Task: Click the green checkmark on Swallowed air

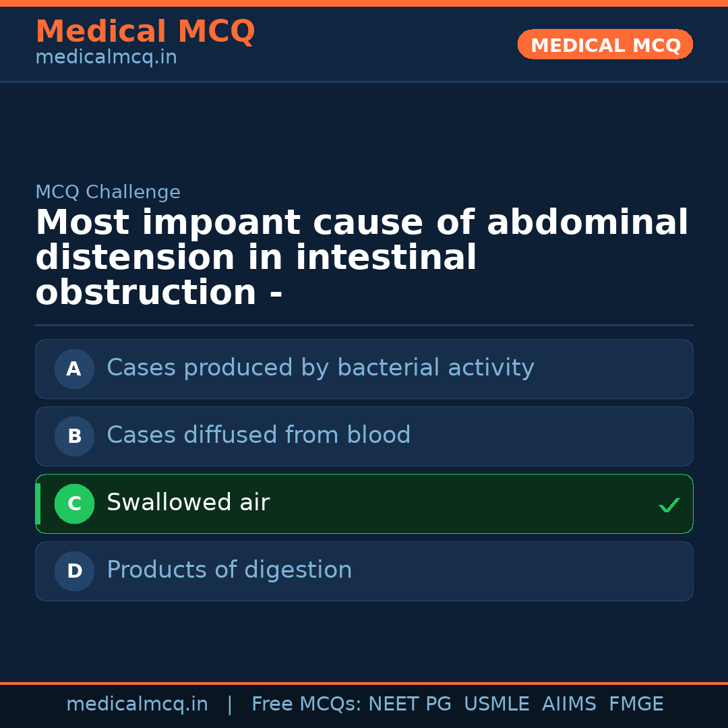Action: click(x=669, y=505)
